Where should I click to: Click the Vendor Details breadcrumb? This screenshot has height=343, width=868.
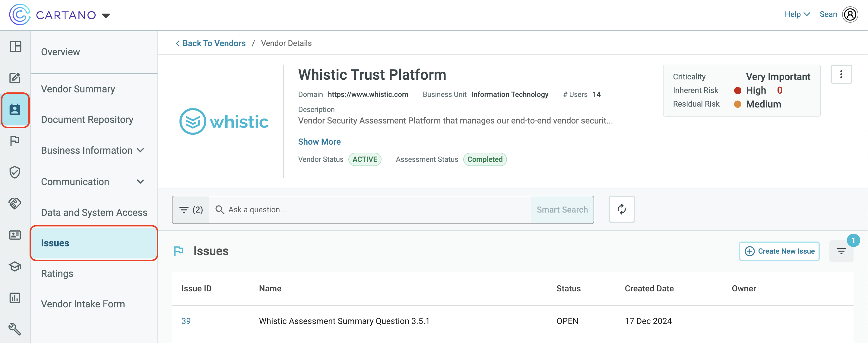click(286, 43)
